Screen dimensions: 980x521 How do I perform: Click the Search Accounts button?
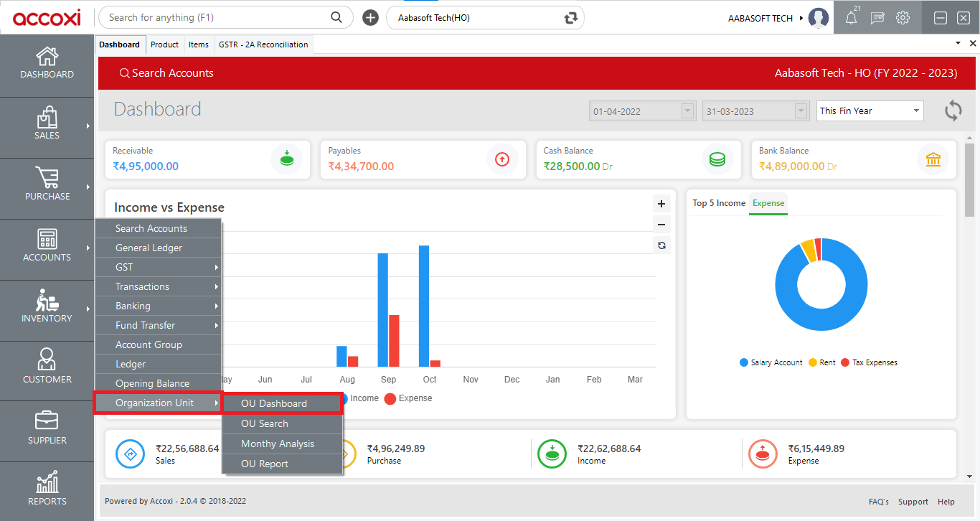point(166,72)
